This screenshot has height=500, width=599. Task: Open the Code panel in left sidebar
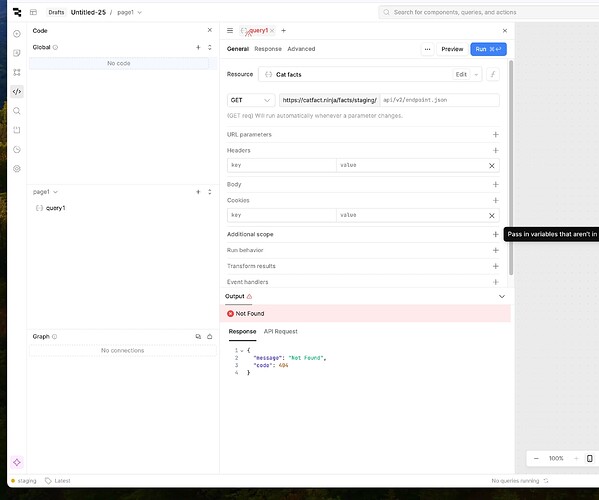coord(17,92)
